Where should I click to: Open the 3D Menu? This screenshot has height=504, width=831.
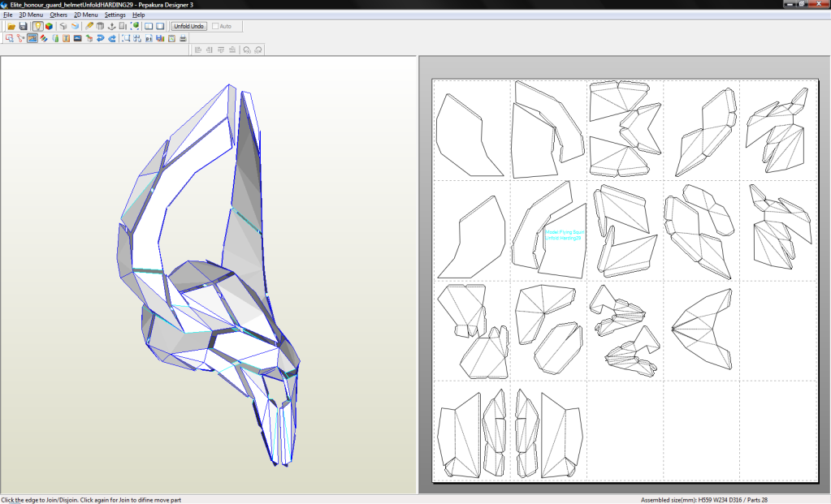pos(31,15)
